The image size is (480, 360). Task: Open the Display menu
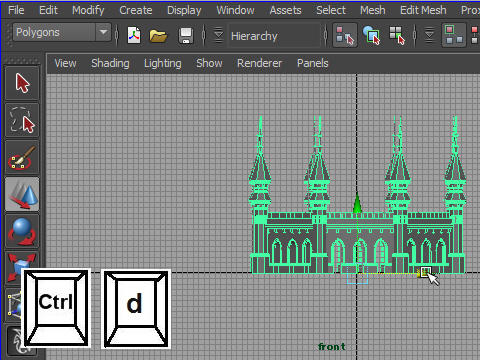184,10
